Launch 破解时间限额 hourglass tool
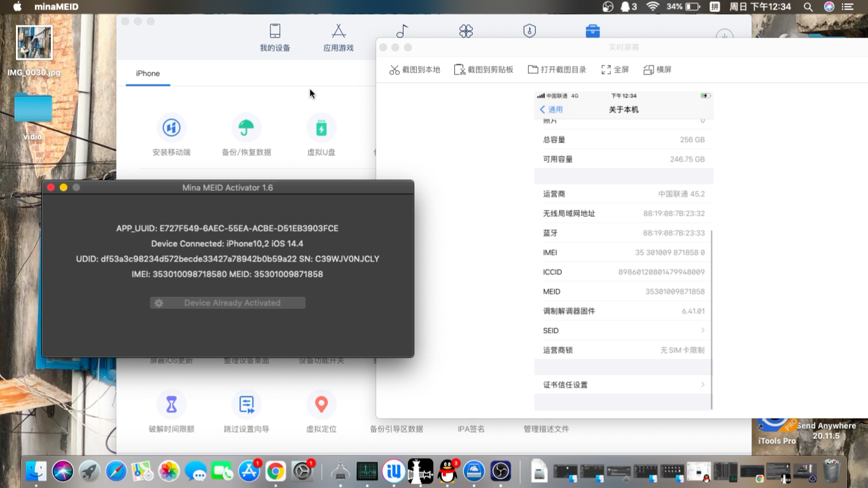 171,411
